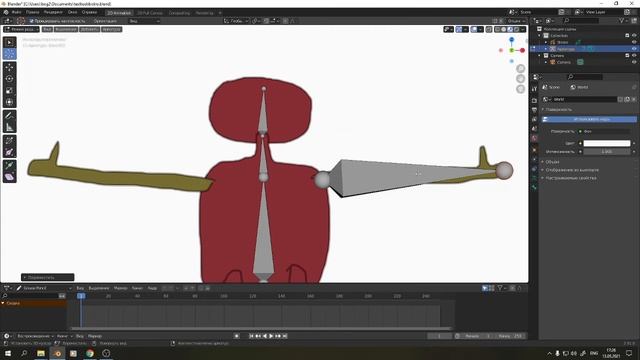Screen dimensions: 640x360
Task: Select the Move tool in left toolbar
Action: (x=9, y=67)
